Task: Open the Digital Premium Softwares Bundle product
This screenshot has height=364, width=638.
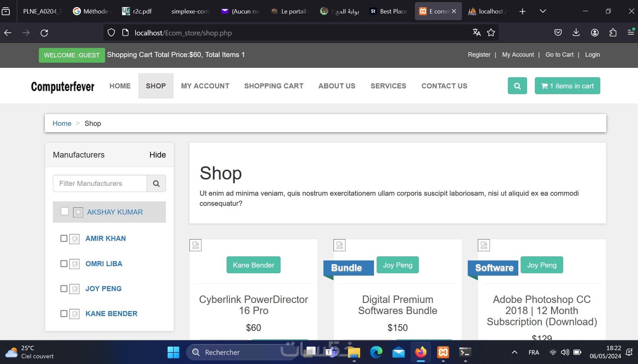Action: [x=398, y=305]
